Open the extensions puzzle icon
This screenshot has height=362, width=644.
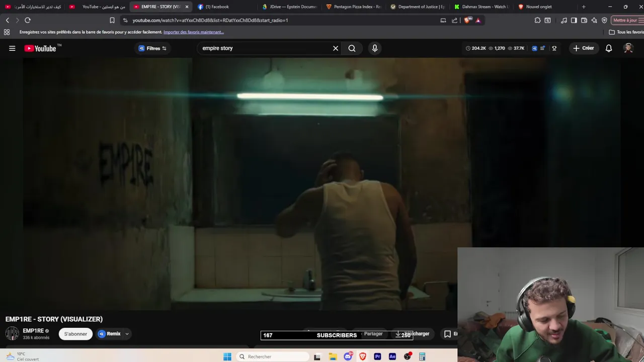(537, 20)
